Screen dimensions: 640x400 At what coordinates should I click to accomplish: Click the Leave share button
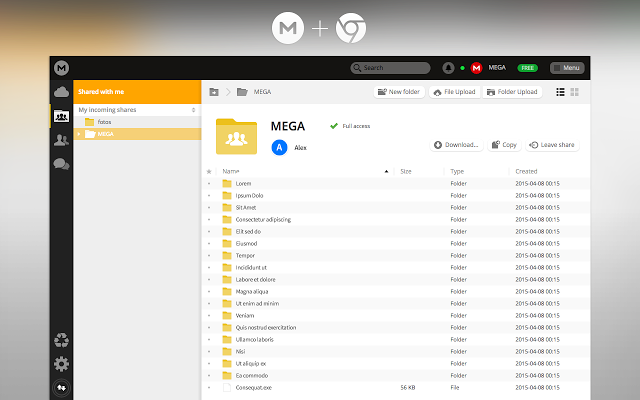(x=552, y=145)
